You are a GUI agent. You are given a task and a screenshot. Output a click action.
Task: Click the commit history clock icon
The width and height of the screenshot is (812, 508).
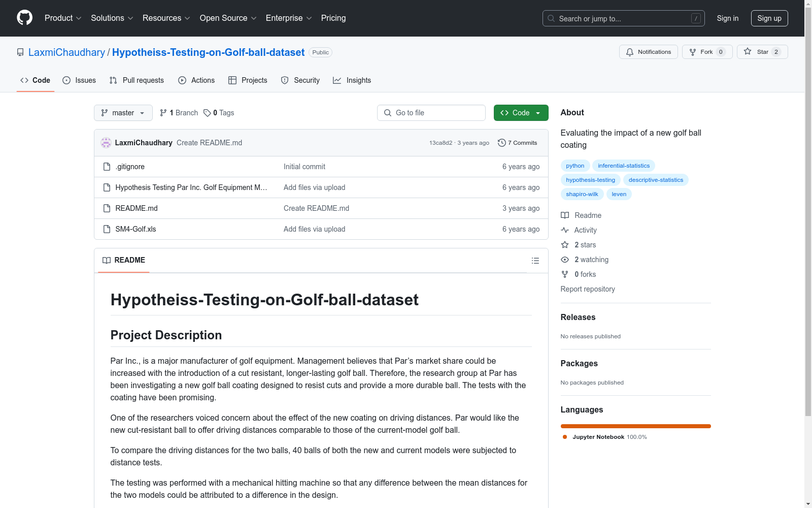coord(502,143)
